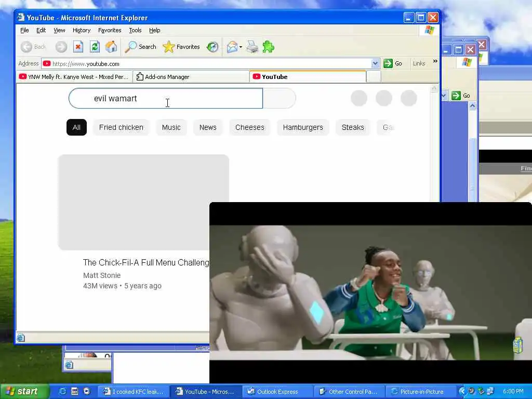Open the Matt Stonie channel link
The width and height of the screenshot is (532, 399).
tap(102, 275)
